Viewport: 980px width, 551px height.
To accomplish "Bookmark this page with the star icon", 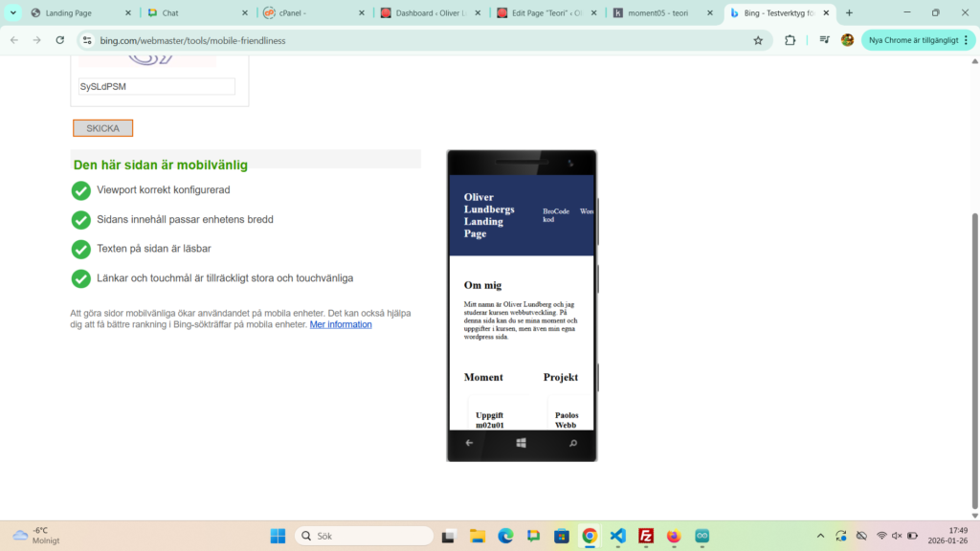I will (x=758, y=40).
